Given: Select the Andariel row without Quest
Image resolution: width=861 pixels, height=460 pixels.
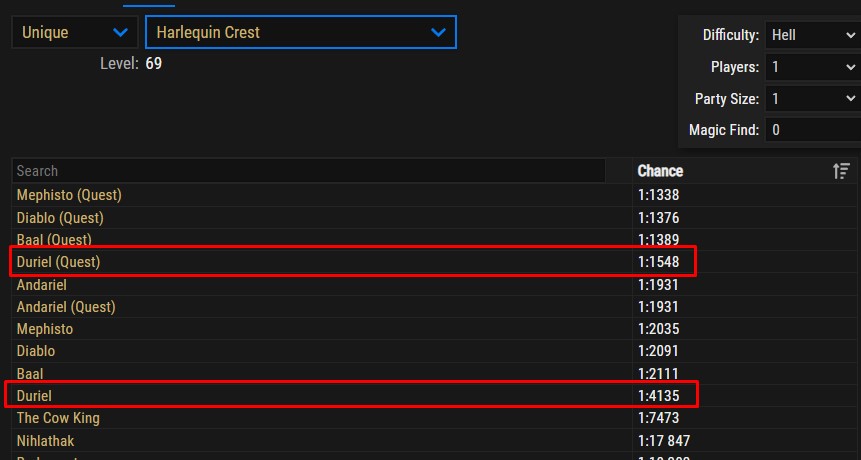Looking at the screenshot, I should pos(434,285).
